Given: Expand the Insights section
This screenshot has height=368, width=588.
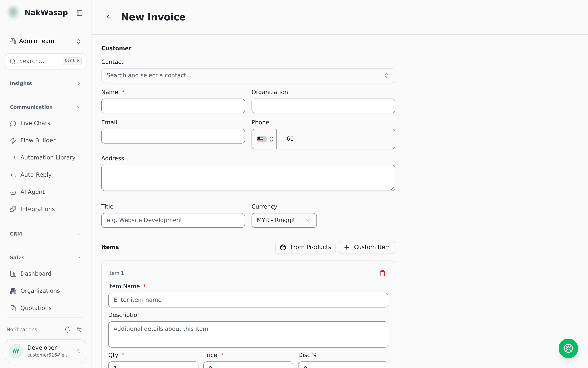Looking at the screenshot, I should pyautogui.click(x=46, y=83).
